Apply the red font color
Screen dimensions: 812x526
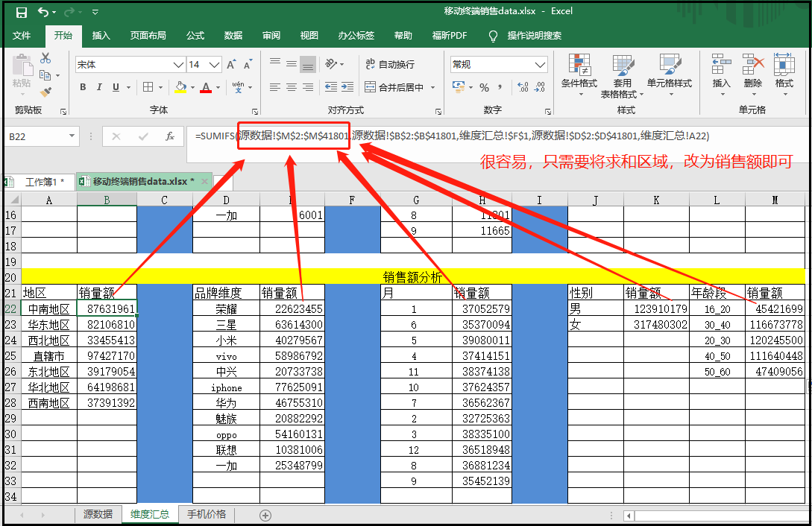point(206,87)
